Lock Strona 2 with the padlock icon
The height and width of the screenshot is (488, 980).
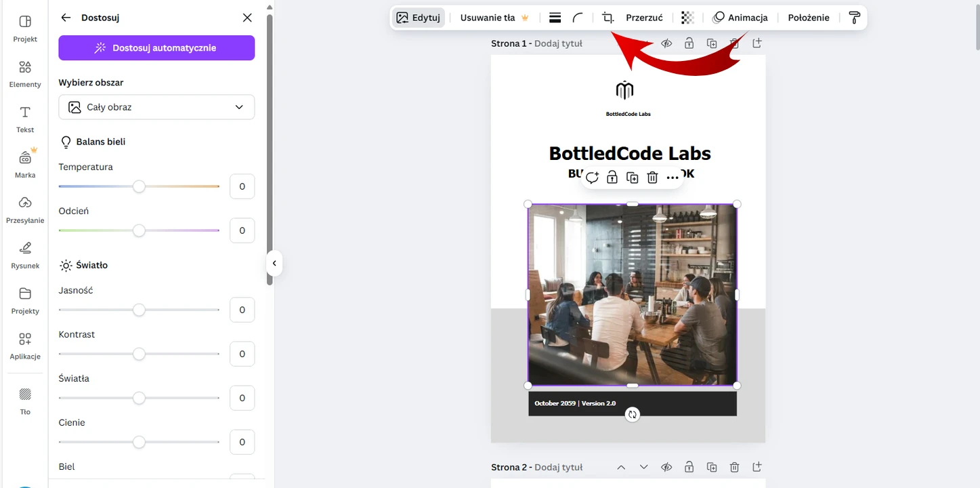point(689,467)
